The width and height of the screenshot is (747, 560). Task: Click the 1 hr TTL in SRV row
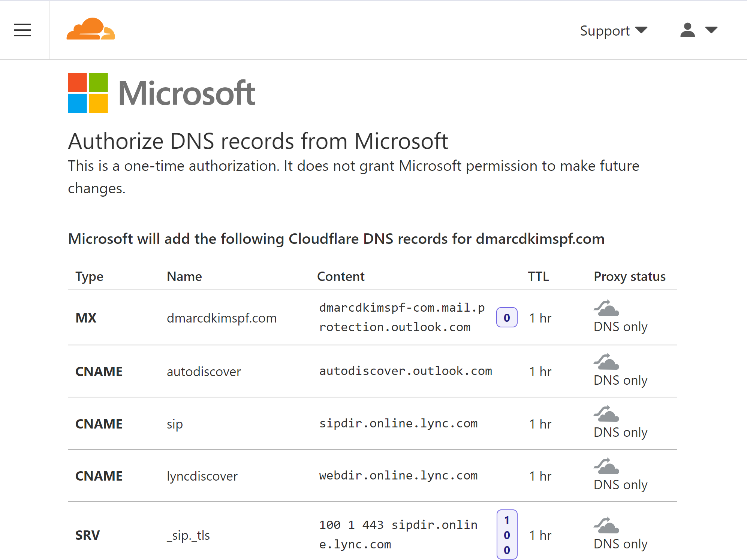tap(540, 535)
